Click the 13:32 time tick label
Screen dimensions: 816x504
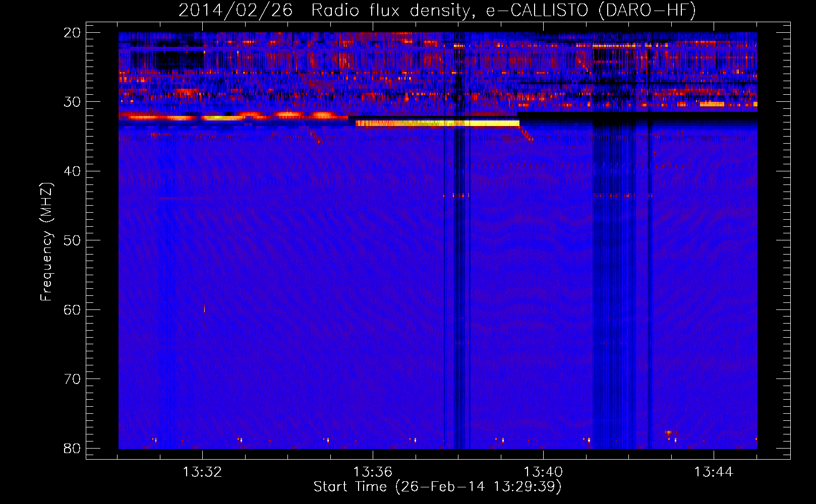point(202,472)
